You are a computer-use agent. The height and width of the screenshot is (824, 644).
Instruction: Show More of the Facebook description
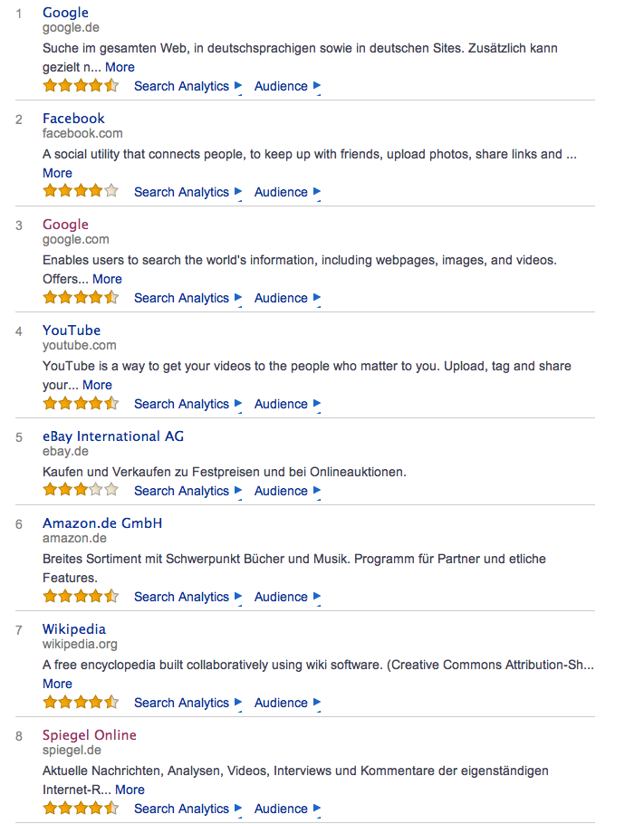(x=57, y=173)
